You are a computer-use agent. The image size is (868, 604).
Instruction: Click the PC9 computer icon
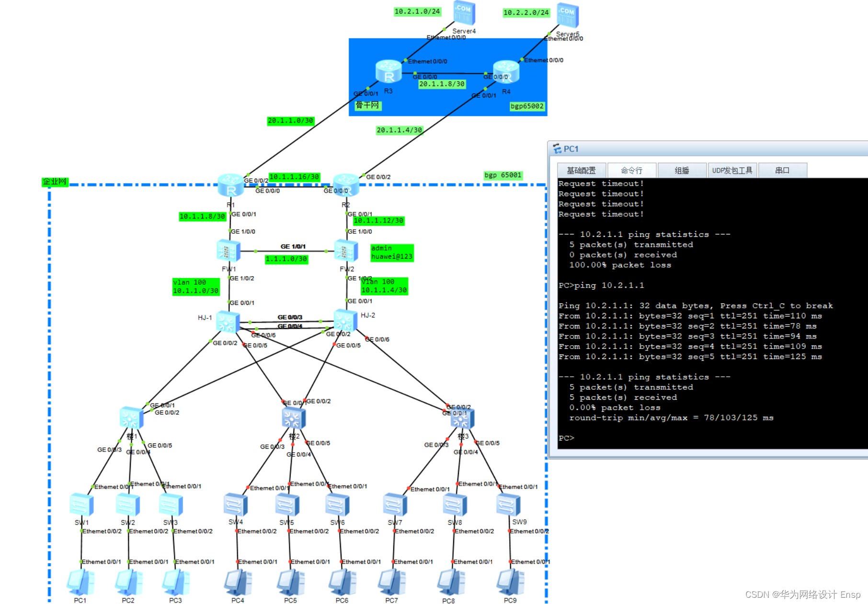[x=510, y=582]
